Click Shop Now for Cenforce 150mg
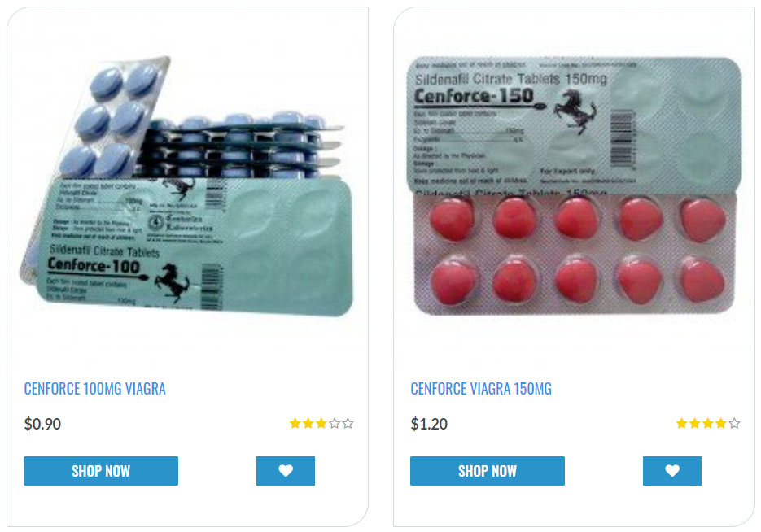The height and width of the screenshot is (532, 761). (488, 471)
